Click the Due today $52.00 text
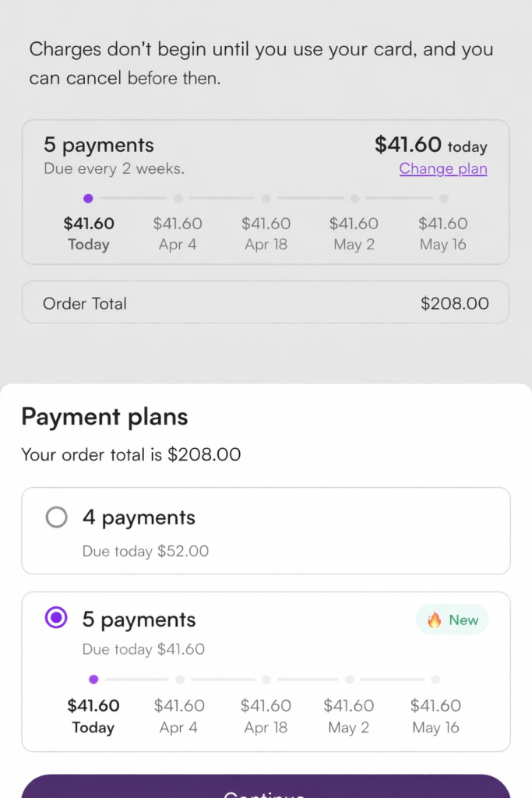This screenshot has width=532, height=798. pyautogui.click(x=146, y=551)
